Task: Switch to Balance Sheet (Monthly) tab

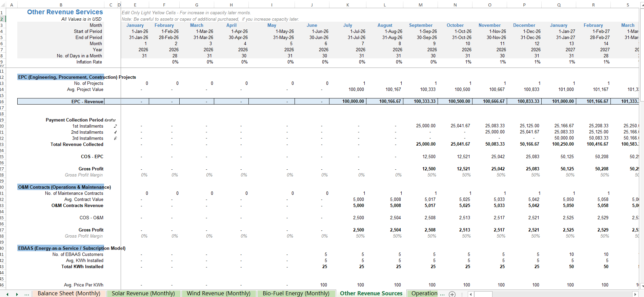Action: coord(69,293)
